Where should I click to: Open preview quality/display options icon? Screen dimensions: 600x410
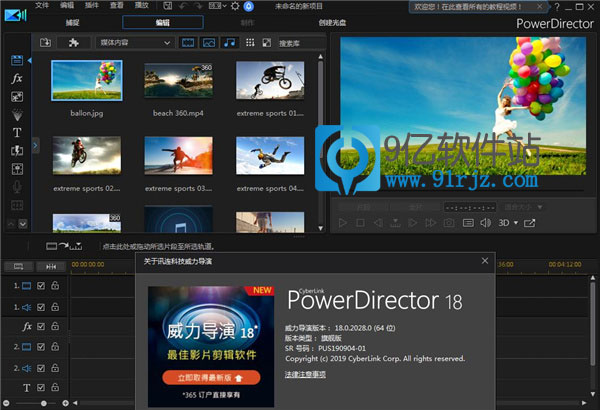coord(468,222)
